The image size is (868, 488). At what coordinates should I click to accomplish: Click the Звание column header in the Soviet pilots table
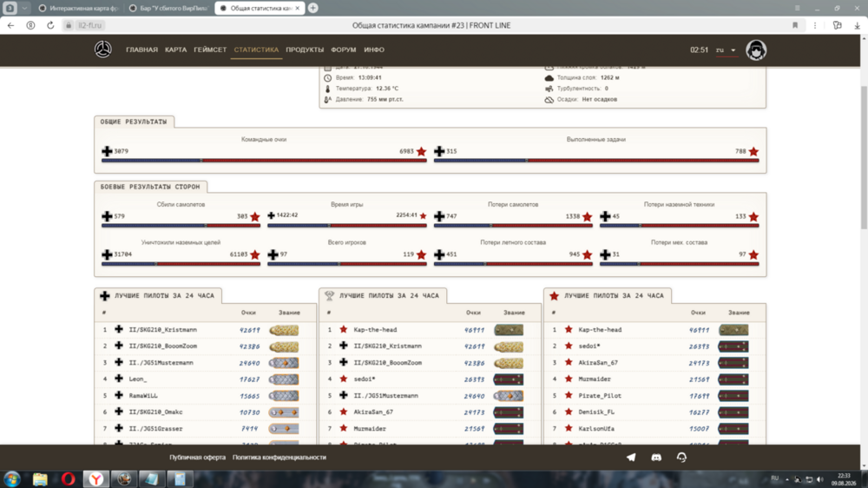click(739, 313)
